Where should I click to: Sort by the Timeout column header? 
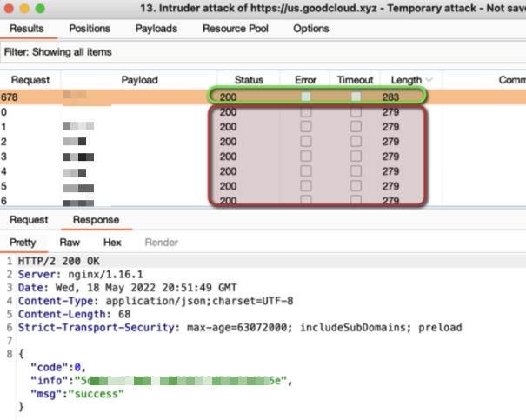pyautogui.click(x=355, y=80)
